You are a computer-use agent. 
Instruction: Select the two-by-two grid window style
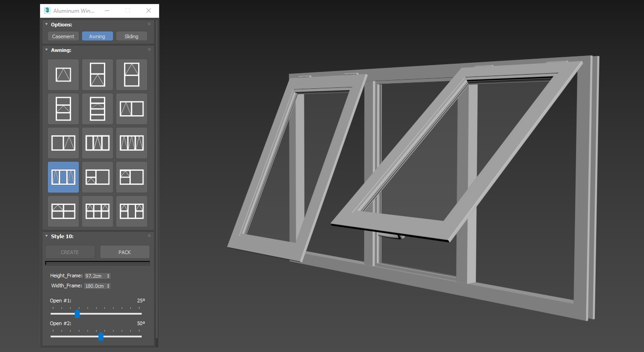click(x=63, y=211)
